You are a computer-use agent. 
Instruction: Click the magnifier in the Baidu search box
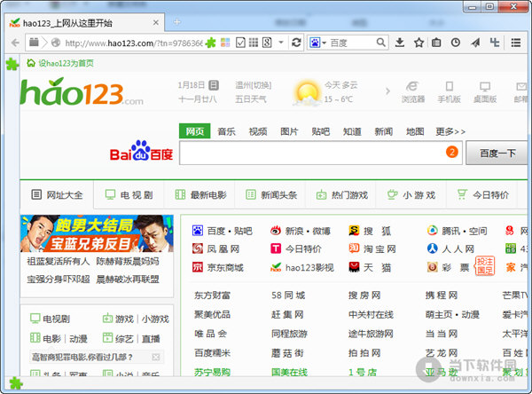pyautogui.click(x=380, y=43)
